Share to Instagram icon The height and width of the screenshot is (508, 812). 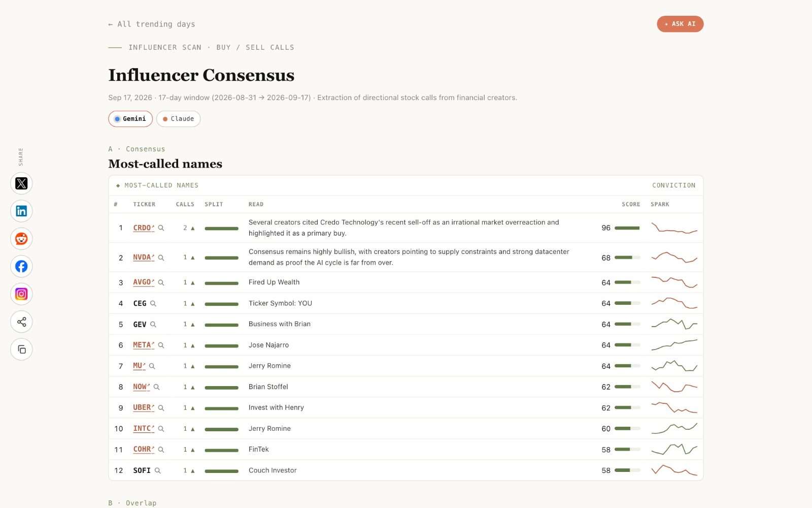pyautogui.click(x=21, y=294)
